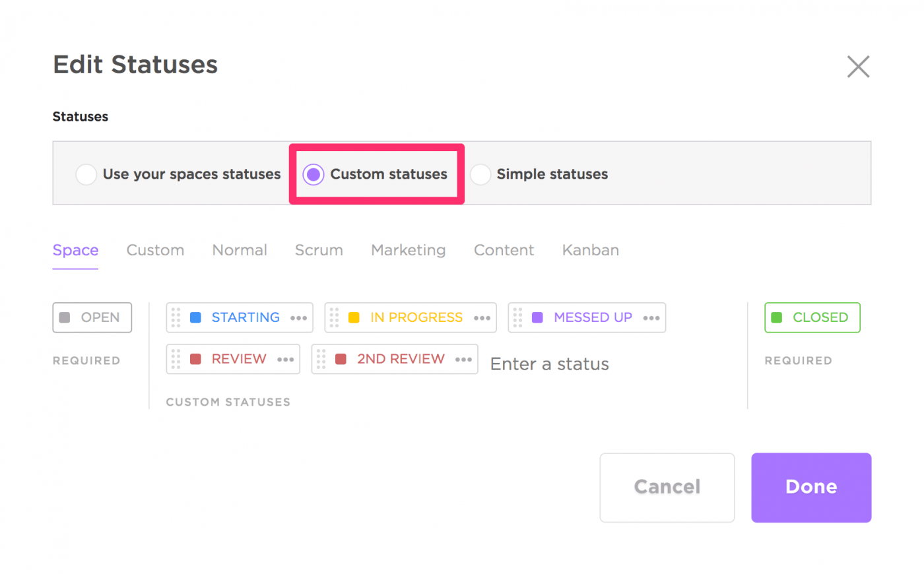Click the drag handle on REVIEW status
Image resolution: width=924 pixels, height=574 pixels.
click(x=176, y=359)
